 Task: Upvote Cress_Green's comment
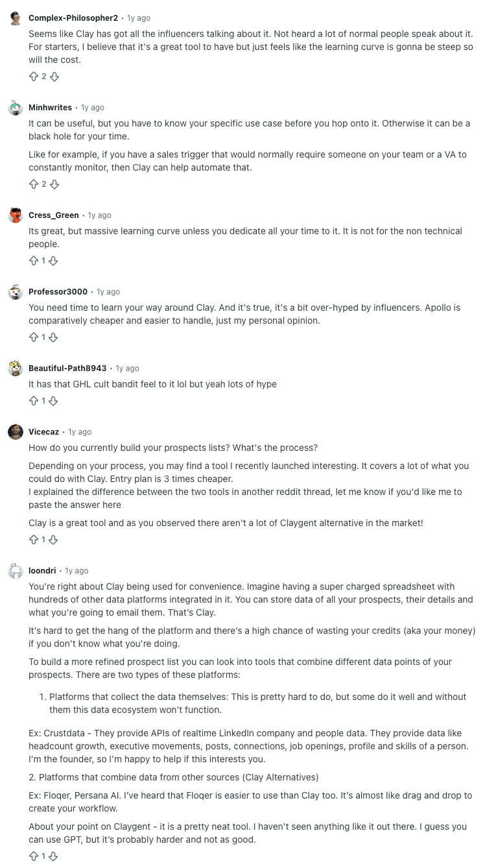click(x=33, y=260)
